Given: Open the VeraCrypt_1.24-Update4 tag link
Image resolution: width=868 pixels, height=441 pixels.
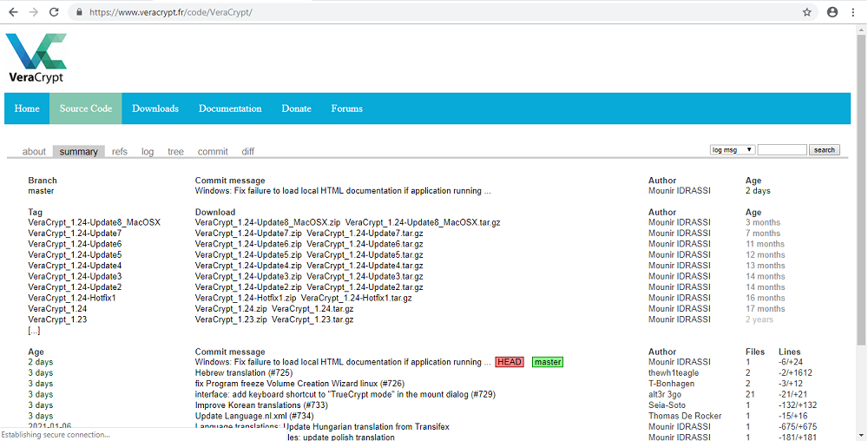Looking at the screenshot, I should click(75, 266).
